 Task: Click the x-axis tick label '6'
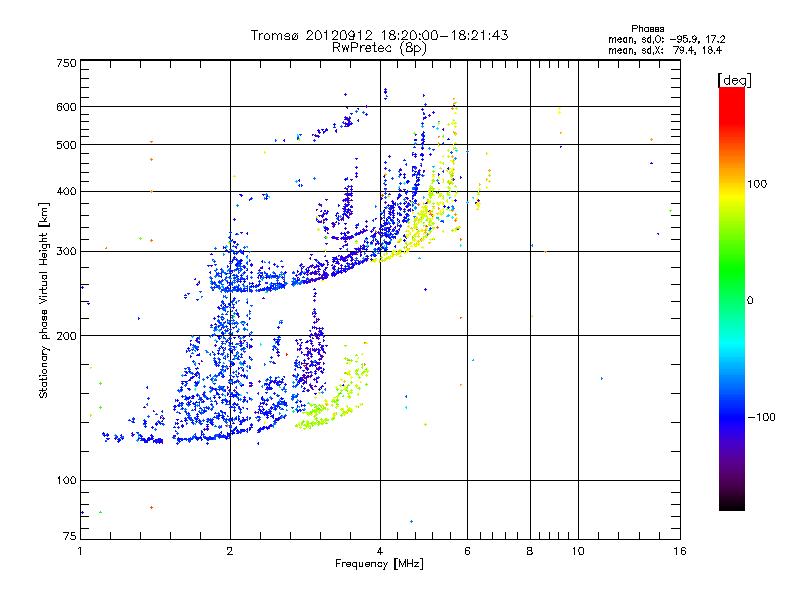[x=467, y=551]
